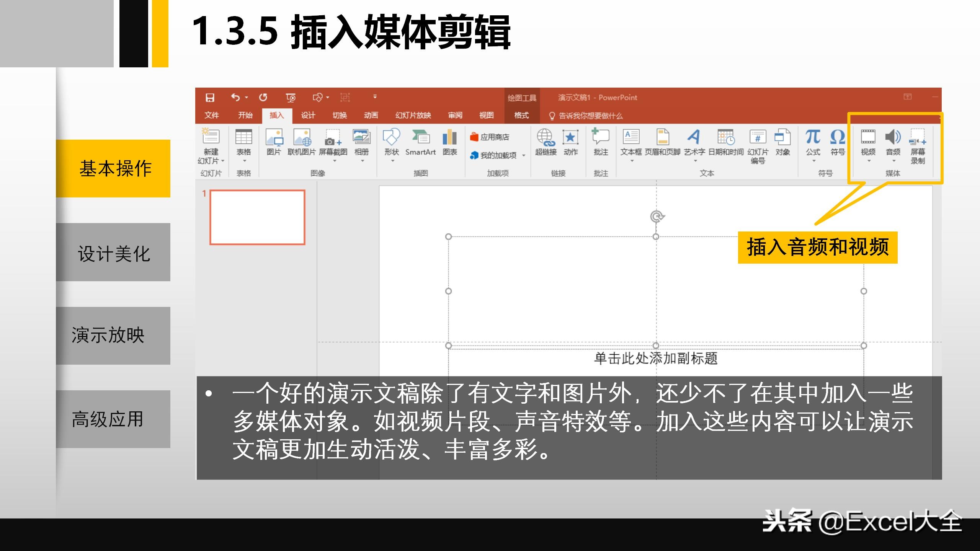Image resolution: width=980 pixels, height=551 pixels.
Task: Click the Save icon in quick access toolbar
Action: pyautogui.click(x=210, y=98)
